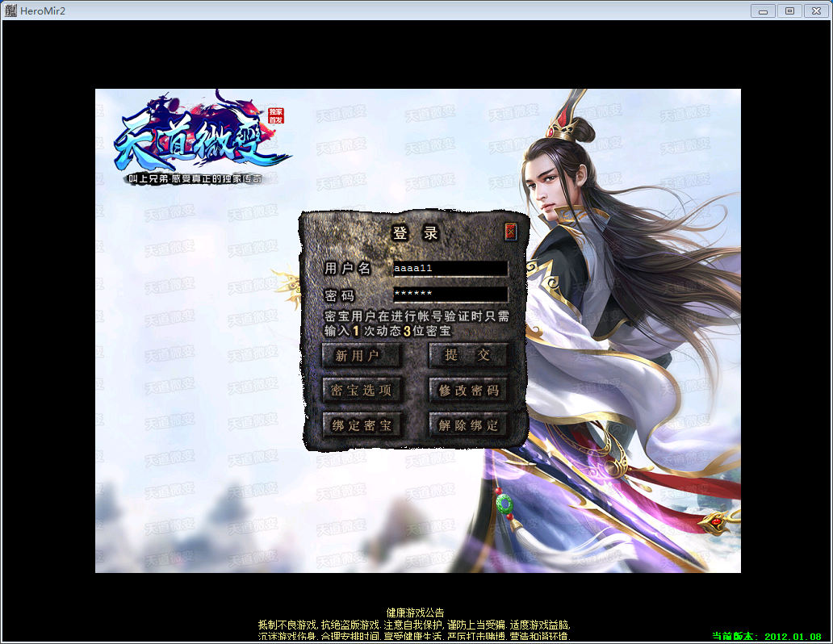Open 密宝选项 options
The image size is (833, 644).
tap(361, 391)
